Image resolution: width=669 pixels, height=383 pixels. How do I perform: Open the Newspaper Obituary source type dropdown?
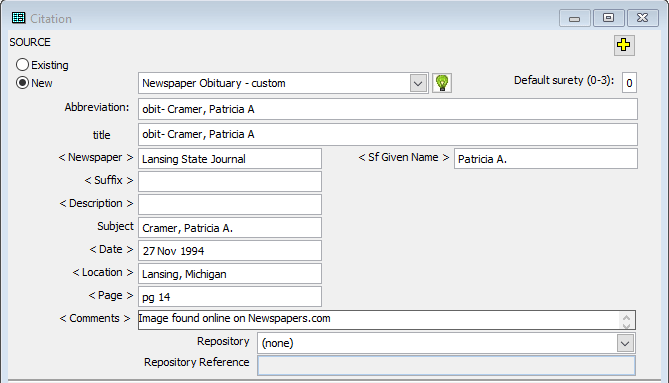tap(418, 83)
